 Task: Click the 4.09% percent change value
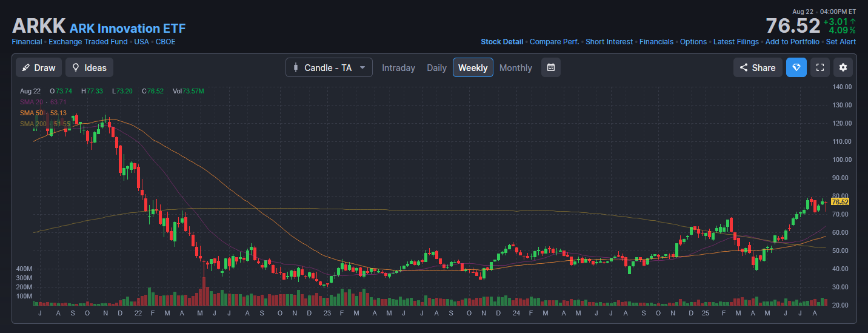(x=843, y=30)
